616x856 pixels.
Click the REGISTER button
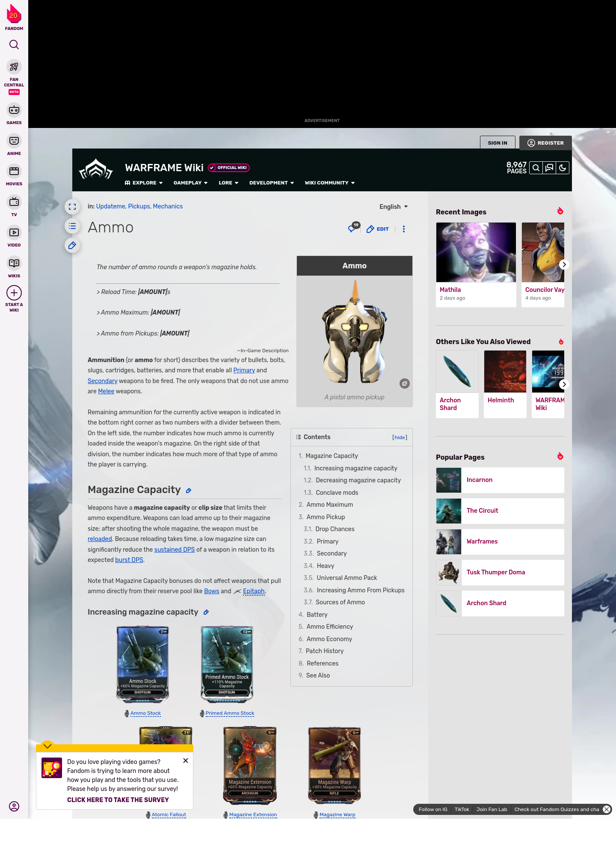[545, 143]
